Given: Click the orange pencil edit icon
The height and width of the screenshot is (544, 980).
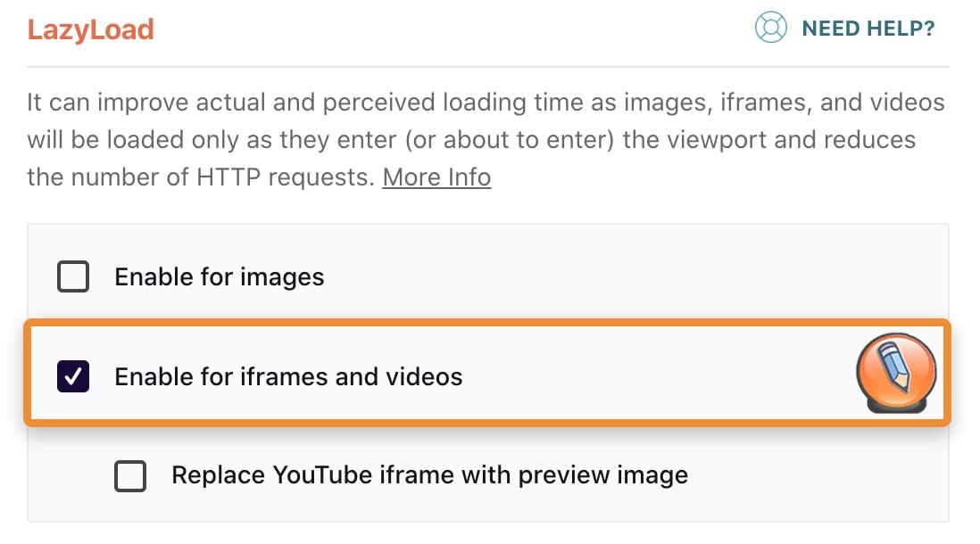Looking at the screenshot, I should tap(896, 372).
